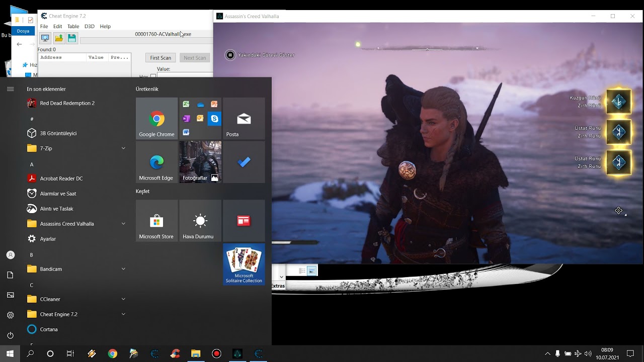The image size is (644, 362).
Task: Expand Assassins Creed Valhalla folder chevron
Action: (123, 224)
